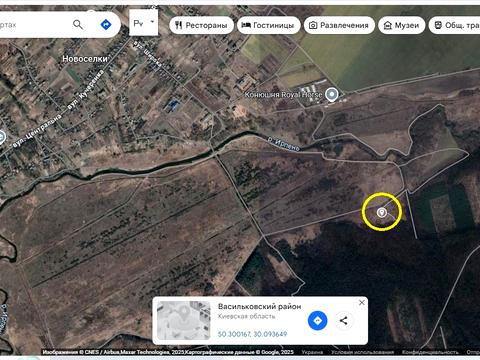480x360 pixels.
Task: Click the search magnifier icon
Action: click(78, 24)
